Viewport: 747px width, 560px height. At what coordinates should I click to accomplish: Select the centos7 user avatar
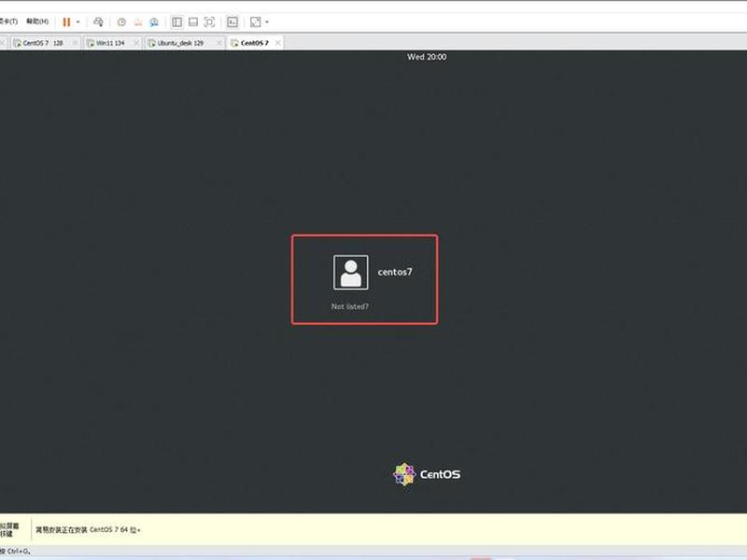(x=351, y=273)
